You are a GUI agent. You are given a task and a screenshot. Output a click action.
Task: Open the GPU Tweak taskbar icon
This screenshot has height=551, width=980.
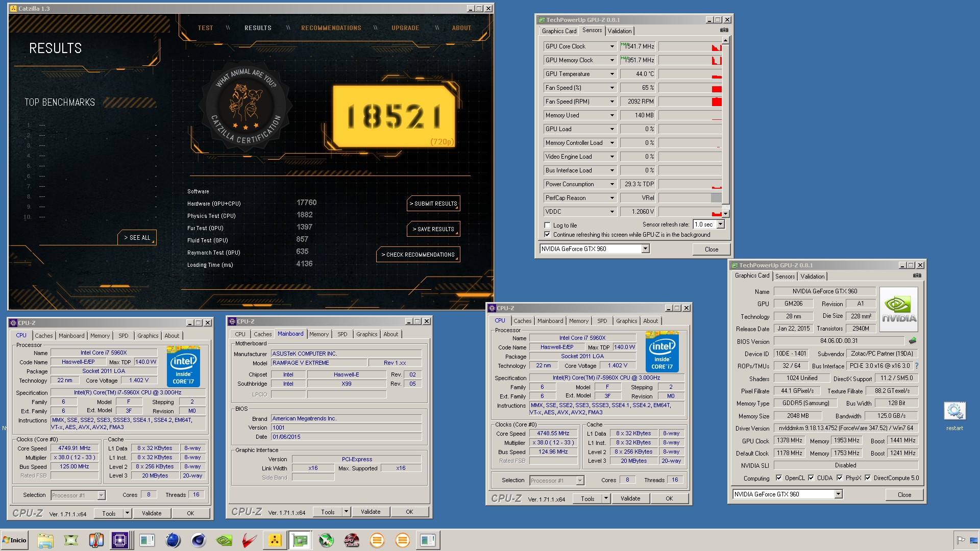click(x=352, y=540)
